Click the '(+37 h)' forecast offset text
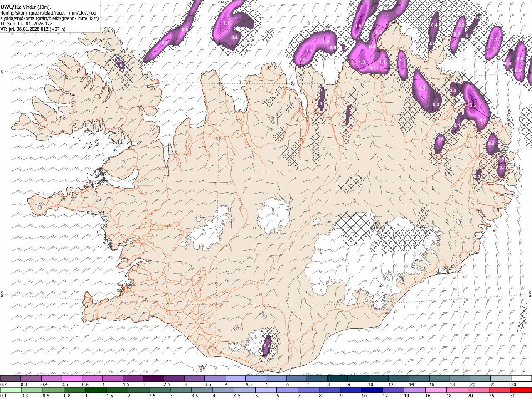The image size is (532, 399). pos(57,29)
